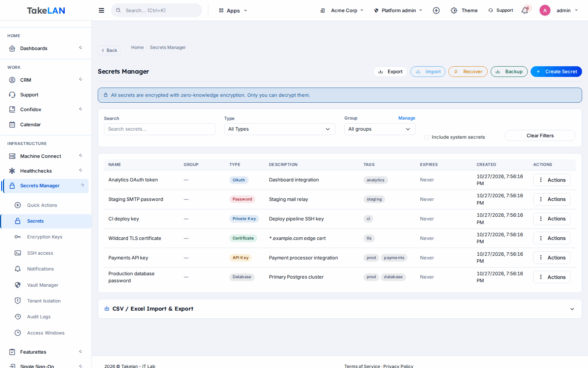Viewport: 588px width, 368px height.
Task: Click the Export button
Action: point(390,72)
